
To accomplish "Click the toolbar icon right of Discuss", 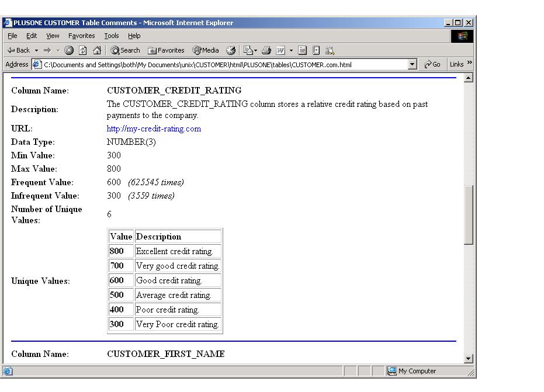I will pos(316,50).
